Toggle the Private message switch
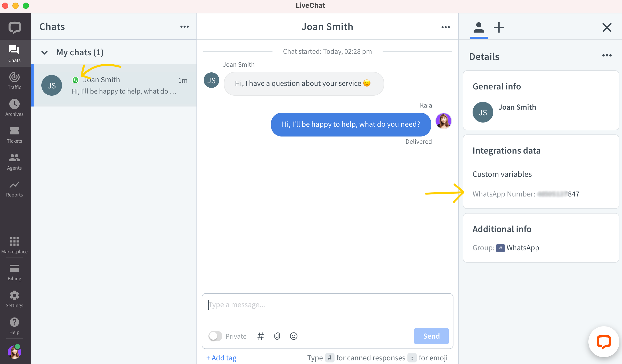This screenshot has width=622, height=364. pyautogui.click(x=215, y=336)
